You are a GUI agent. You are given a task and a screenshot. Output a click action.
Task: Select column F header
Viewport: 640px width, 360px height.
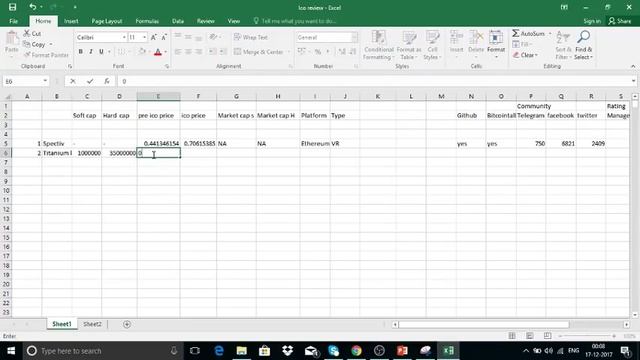[198, 96]
